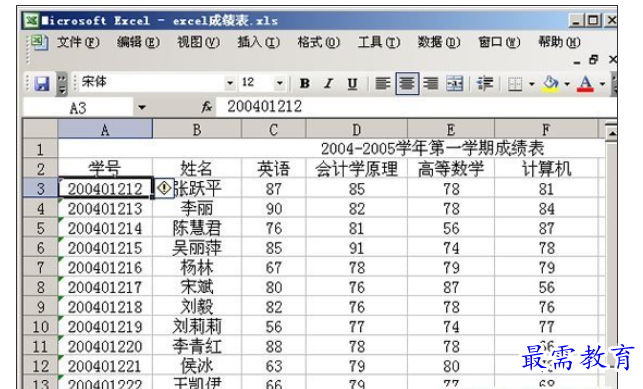The width and height of the screenshot is (643, 389).
Task: Select column E header
Action: point(451,130)
